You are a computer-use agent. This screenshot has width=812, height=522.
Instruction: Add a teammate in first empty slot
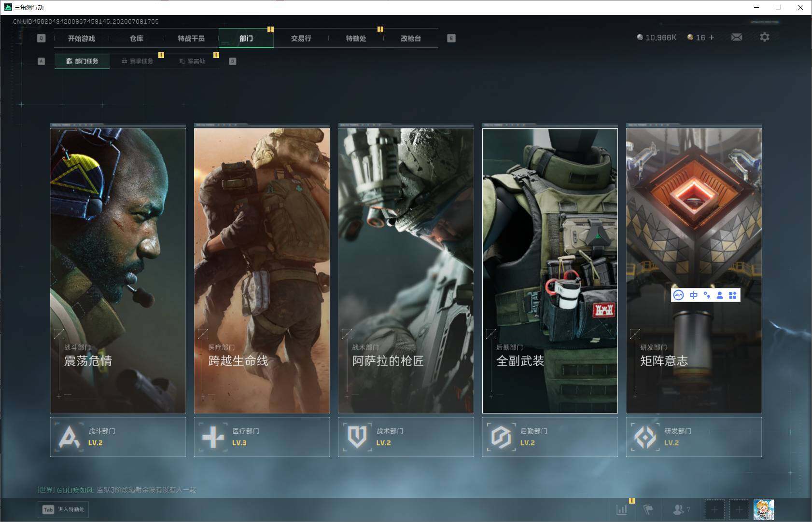(714, 509)
